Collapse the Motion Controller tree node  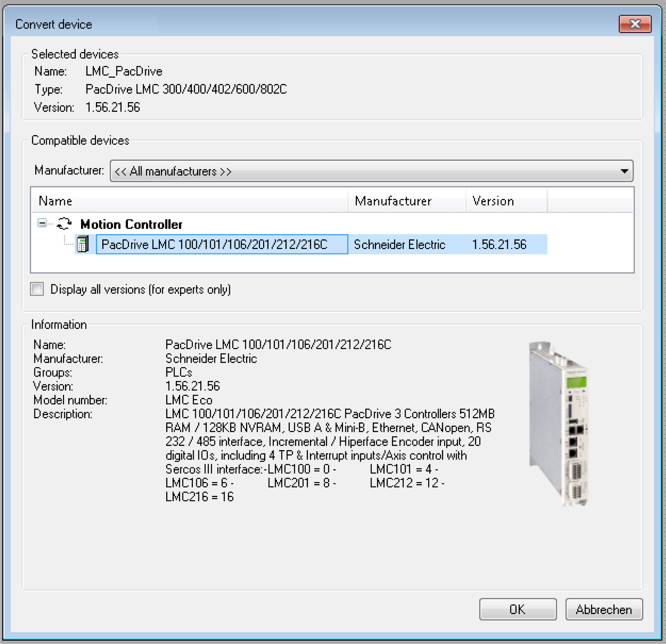(x=42, y=223)
